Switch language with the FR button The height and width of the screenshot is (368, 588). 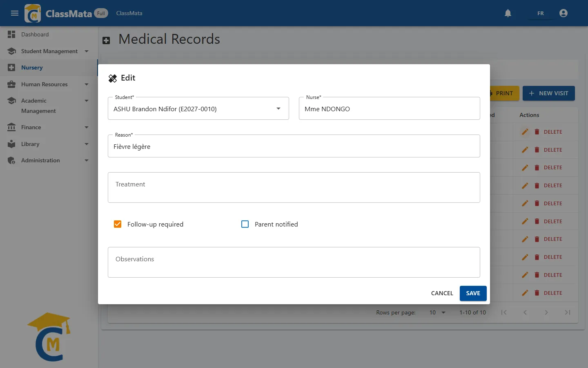click(541, 13)
